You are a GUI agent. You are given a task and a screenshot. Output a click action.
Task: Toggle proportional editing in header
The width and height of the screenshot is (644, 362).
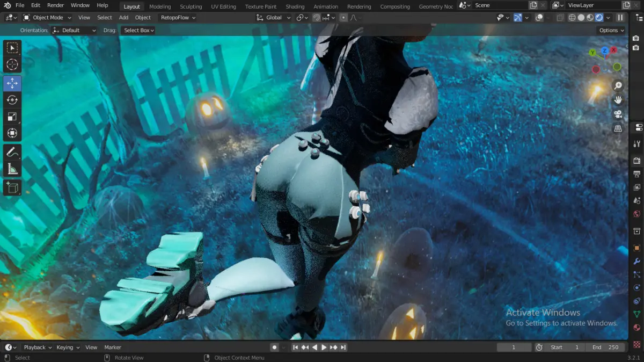[x=343, y=17]
